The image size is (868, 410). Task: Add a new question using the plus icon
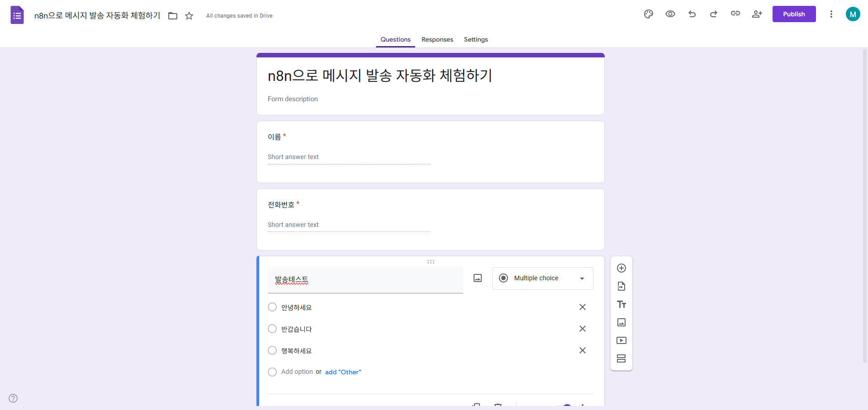pyautogui.click(x=621, y=268)
